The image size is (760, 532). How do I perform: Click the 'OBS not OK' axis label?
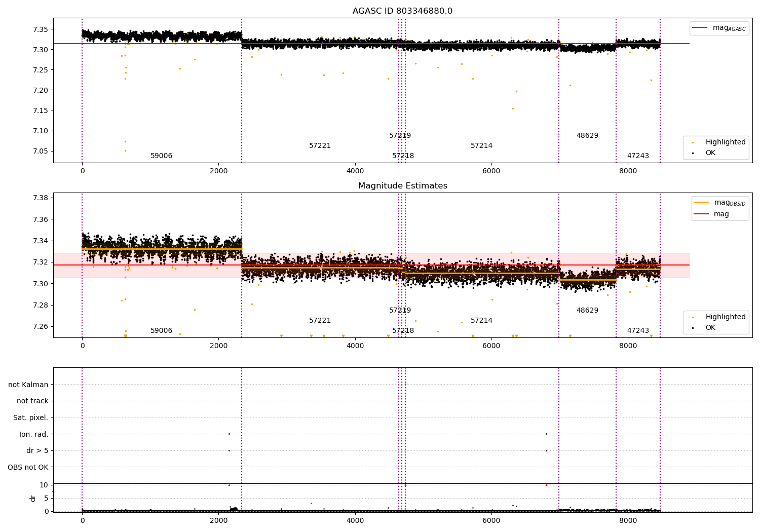click(x=28, y=467)
